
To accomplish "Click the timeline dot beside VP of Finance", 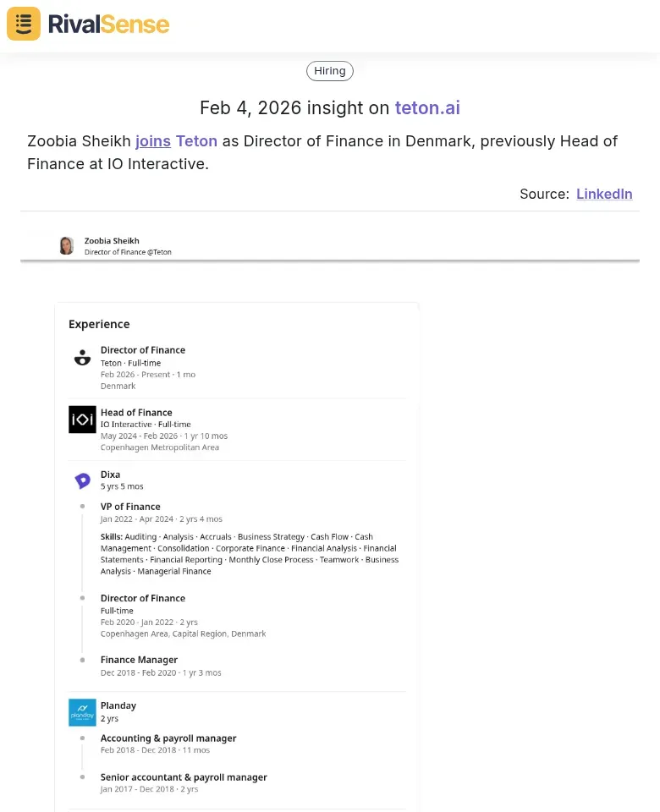I will 82,506.
